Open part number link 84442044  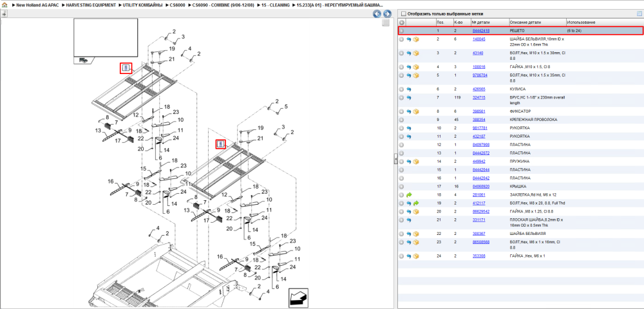point(481,169)
